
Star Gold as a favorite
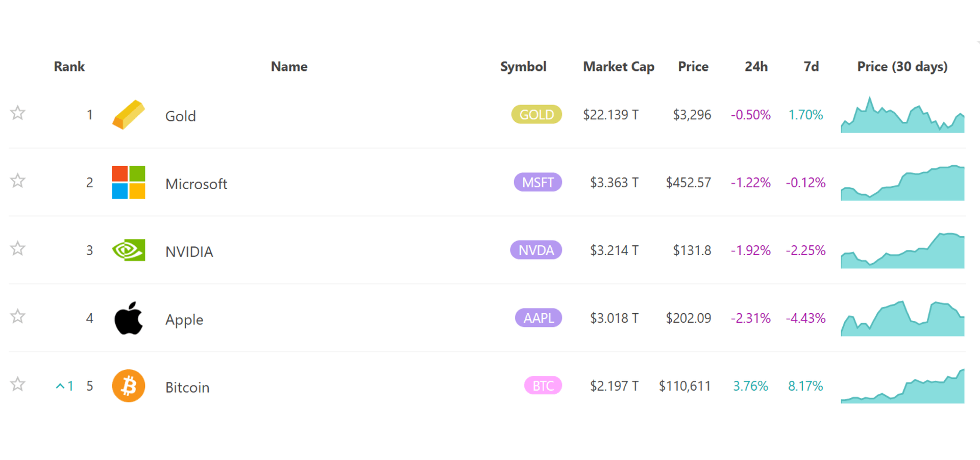tap(18, 113)
